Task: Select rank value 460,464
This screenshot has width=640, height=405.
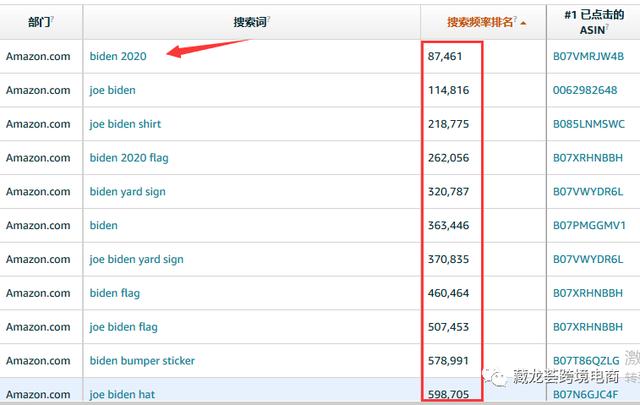Action: tap(448, 293)
